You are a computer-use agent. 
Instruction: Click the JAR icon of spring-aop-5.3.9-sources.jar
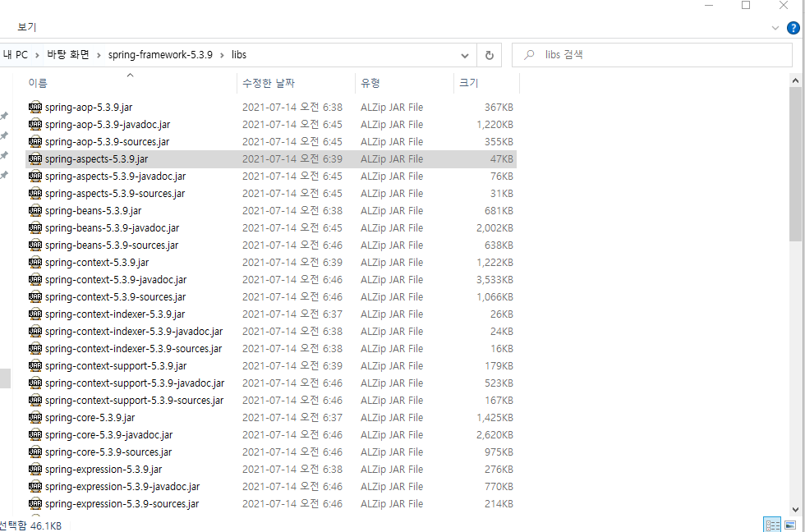[34, 141]
